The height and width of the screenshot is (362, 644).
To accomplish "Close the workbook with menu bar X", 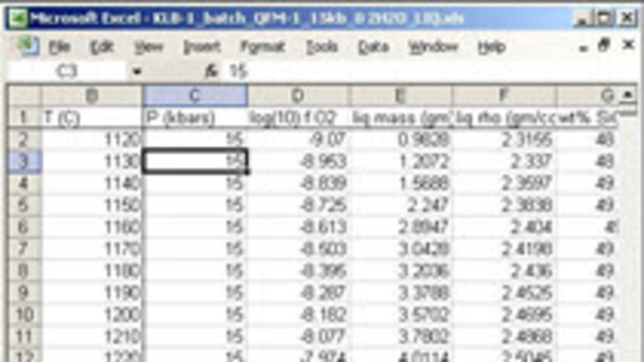I will pyautogui.click(x=628, y=46).
